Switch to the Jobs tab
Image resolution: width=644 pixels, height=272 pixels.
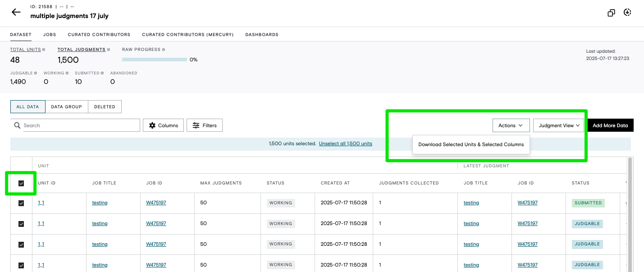[x=50, y=34]
